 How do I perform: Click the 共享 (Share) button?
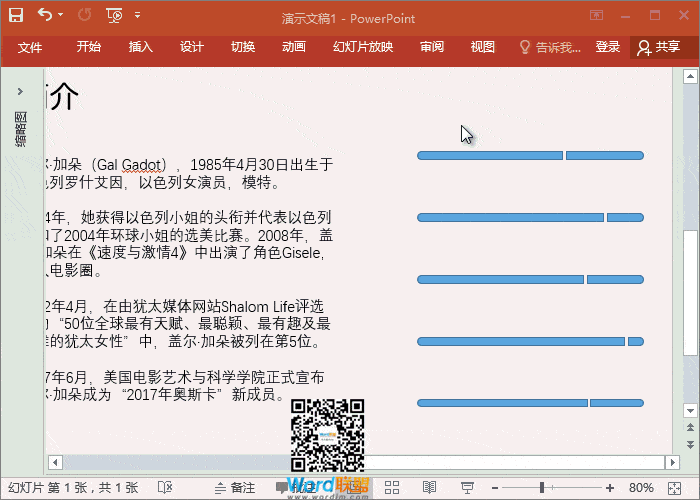pyautogui.click(x=658, y=47)
